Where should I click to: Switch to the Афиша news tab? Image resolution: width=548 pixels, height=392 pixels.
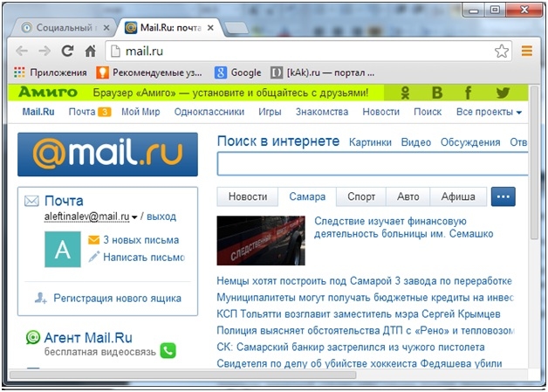[458, 196]
